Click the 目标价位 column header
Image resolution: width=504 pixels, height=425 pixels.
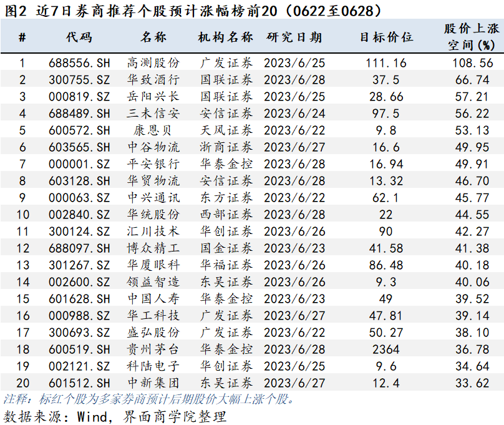pyautogui.click(x=385, y=37)
